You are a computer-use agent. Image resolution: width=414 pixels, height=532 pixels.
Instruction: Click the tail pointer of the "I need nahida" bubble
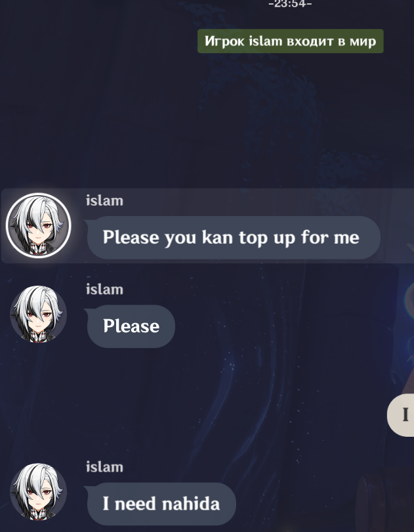[x=86, y=489]
